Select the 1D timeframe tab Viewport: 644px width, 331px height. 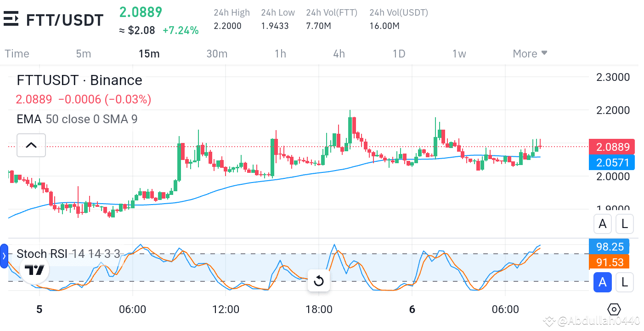tap(399, 53)
